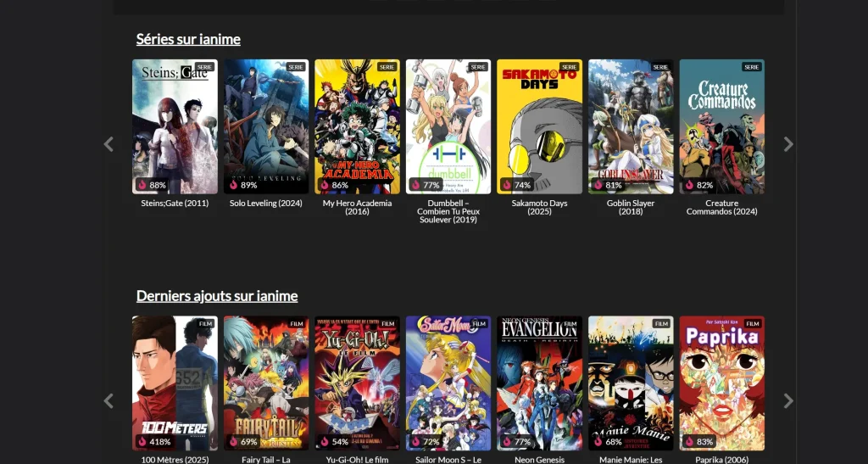This screenshot has width=868, height=464.
Task: Open the My Hero Academia poster
Action: [x=357, y=126]
